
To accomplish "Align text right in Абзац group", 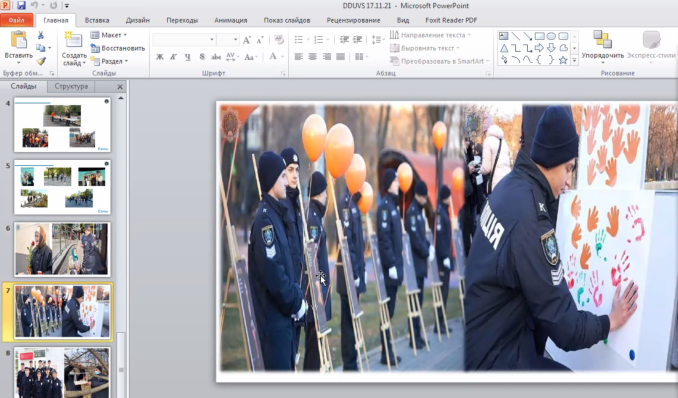I will point(327,57).
